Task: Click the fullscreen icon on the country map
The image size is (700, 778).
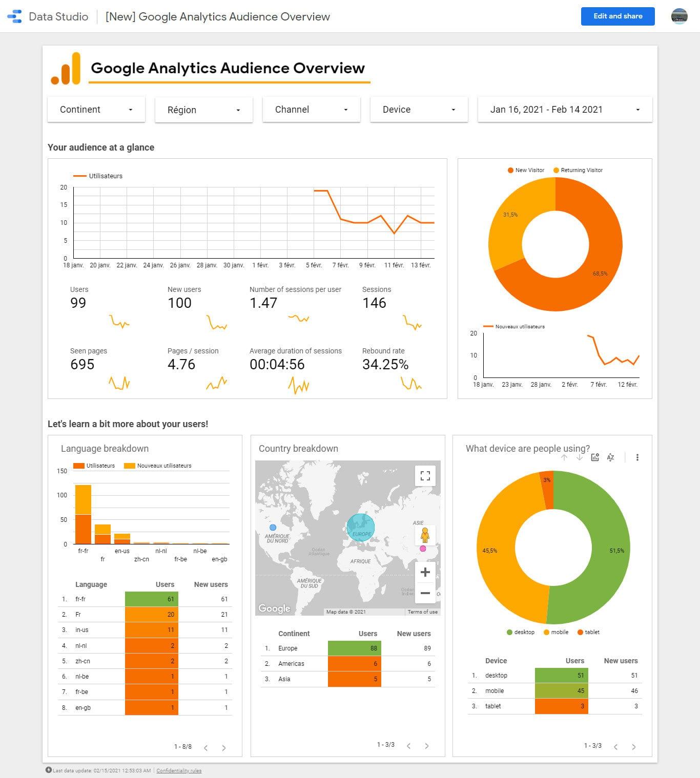Action: tap(425, 475)
